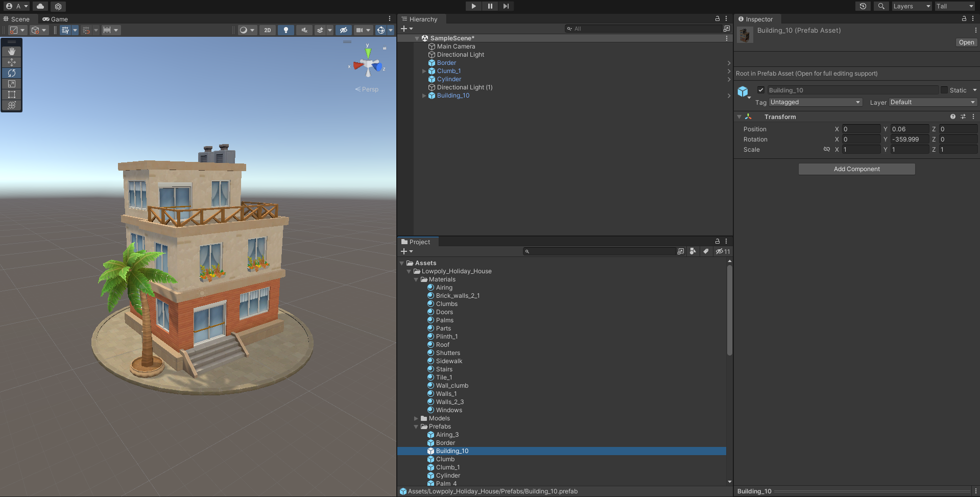This screenshot has width=980, height=497.
Task: Toggle the 2D view mode
Action: (267, 30)
